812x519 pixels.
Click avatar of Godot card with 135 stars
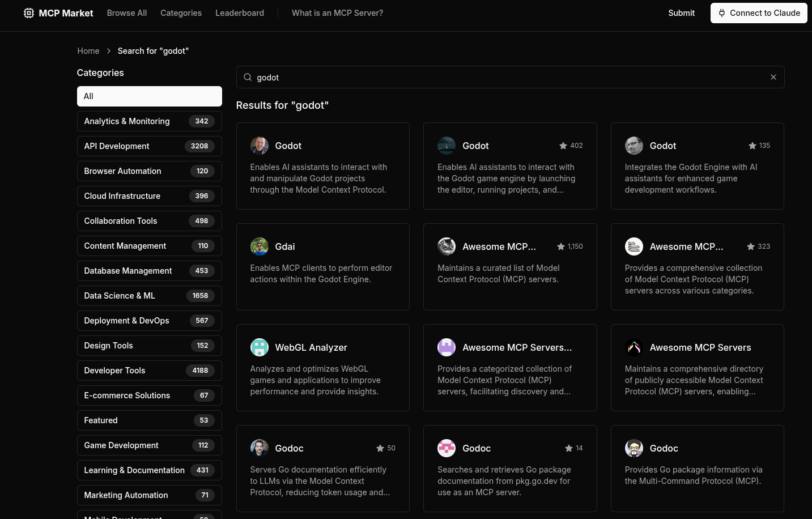coord(634,146)
